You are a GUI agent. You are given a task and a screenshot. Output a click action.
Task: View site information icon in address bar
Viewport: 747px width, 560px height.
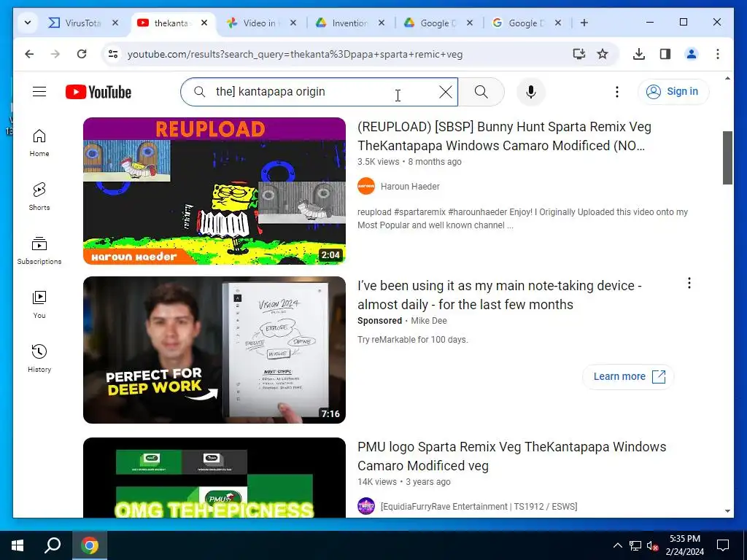pos(113,54)
